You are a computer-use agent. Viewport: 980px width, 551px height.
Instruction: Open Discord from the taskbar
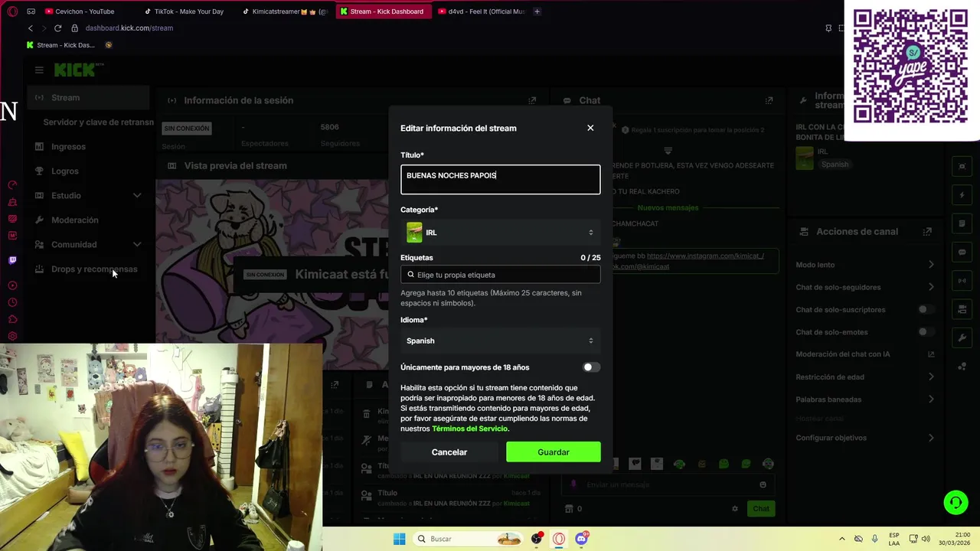[x=581, y=539]
